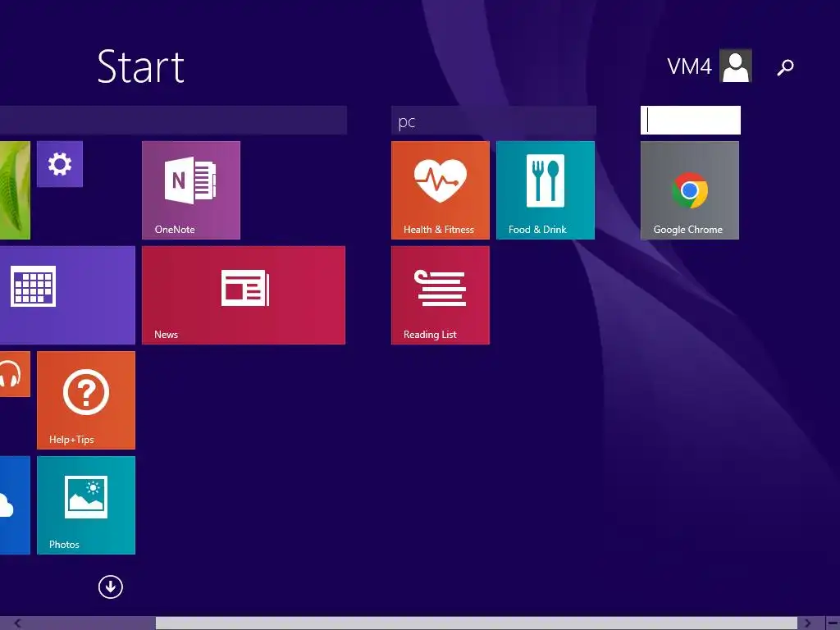
Task: Open the VM4 user account menu
Action: pos(709,66)
